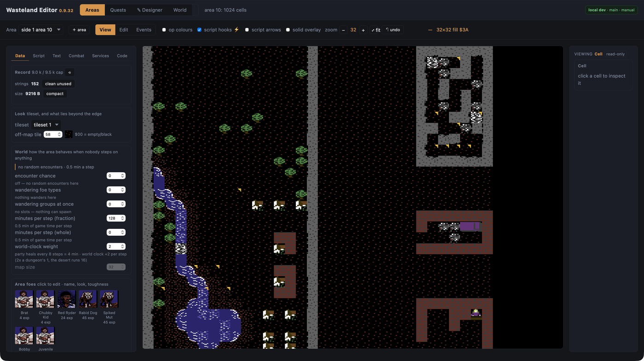Click the purple vehicle tile on map

tap(470, 226)
